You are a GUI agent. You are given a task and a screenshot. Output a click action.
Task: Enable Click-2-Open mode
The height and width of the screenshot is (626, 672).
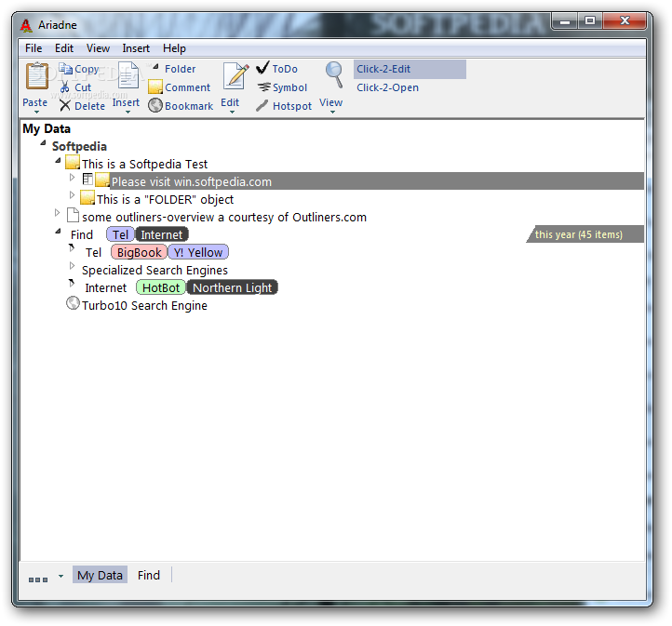coord(387,87)
